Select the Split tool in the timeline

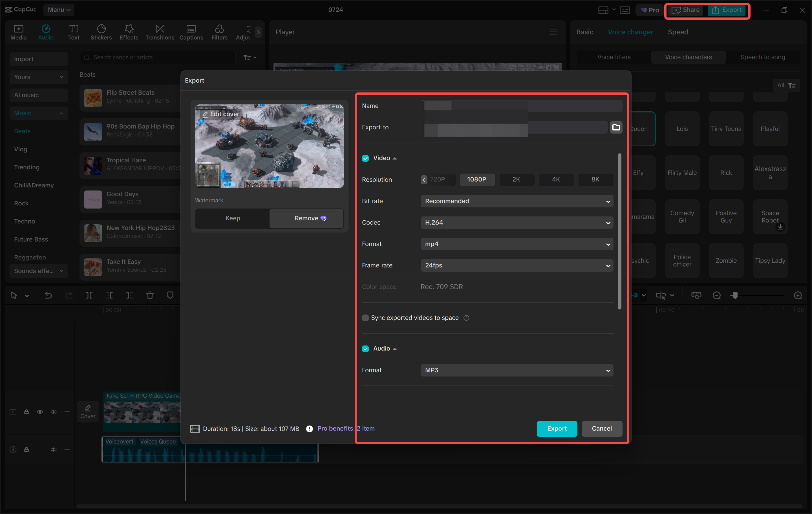[x=89, y=295]
